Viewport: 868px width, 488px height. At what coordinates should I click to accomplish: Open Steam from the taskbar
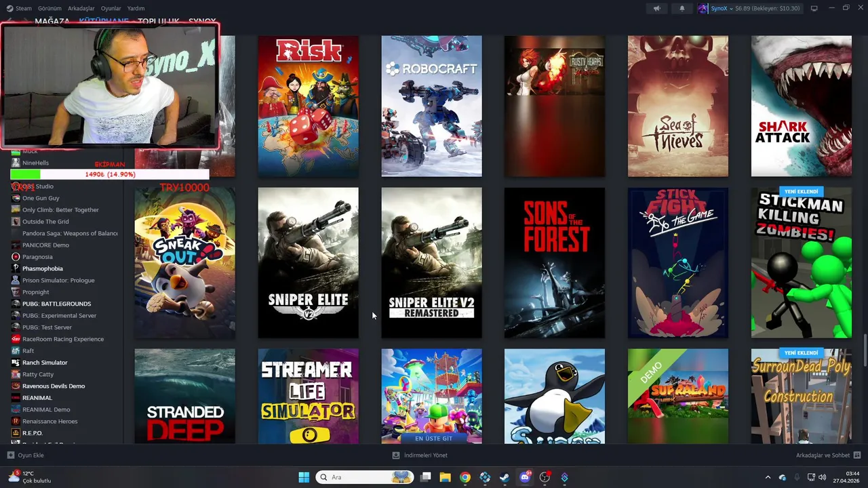(505, 477)
